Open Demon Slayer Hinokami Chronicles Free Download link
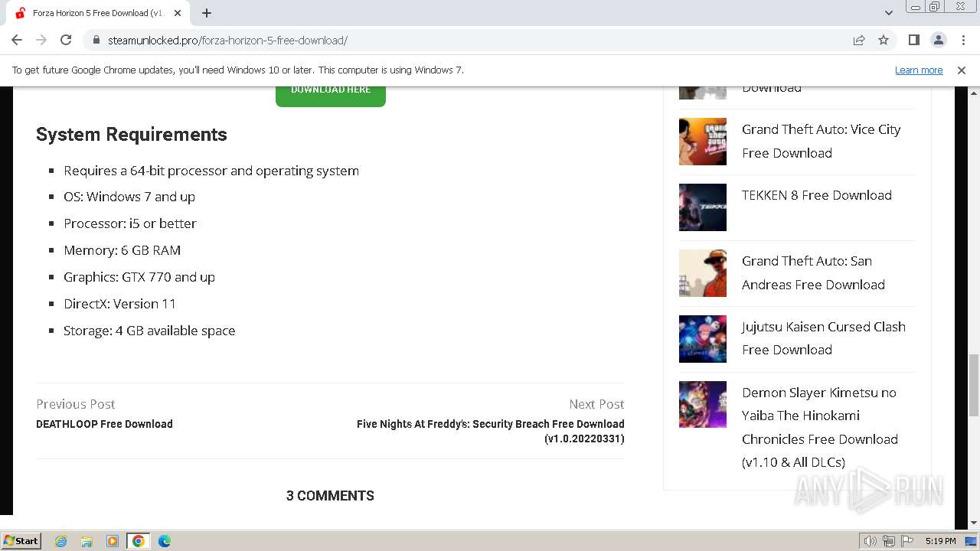The width and height of the screenshot is (980, 551). pos(820,427)
